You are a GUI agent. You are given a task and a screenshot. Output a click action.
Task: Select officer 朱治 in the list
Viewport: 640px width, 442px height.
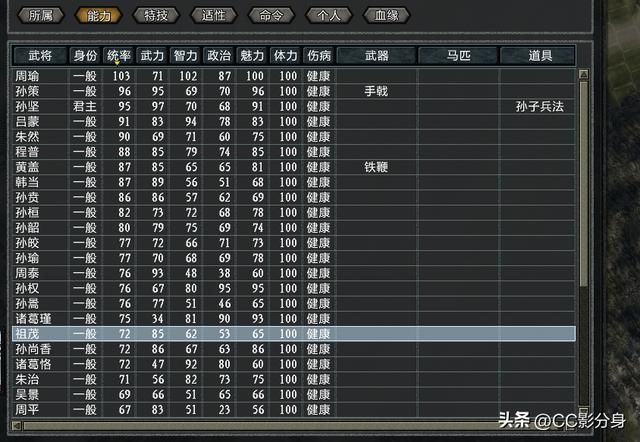coord(294,379)
